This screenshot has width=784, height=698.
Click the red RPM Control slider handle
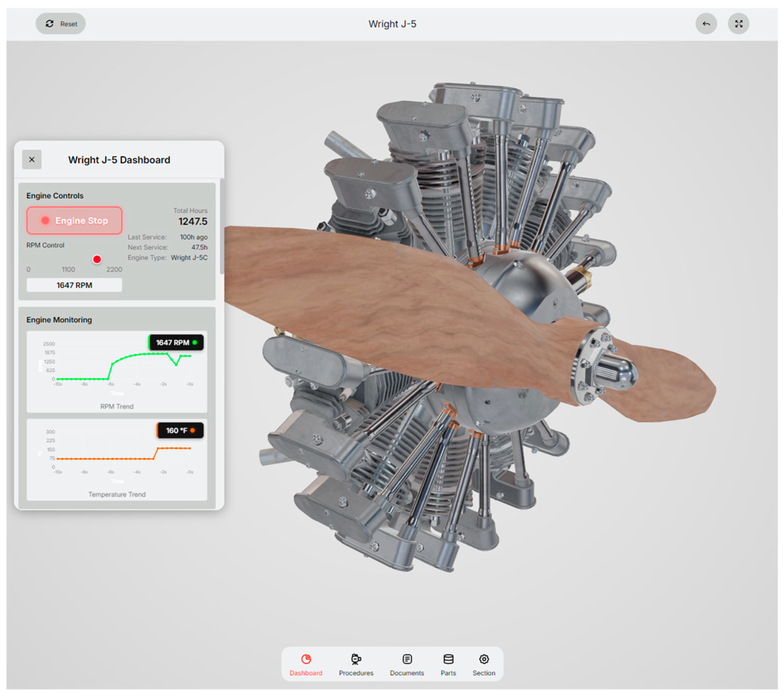pyautogui.click(x=97, y=259)
